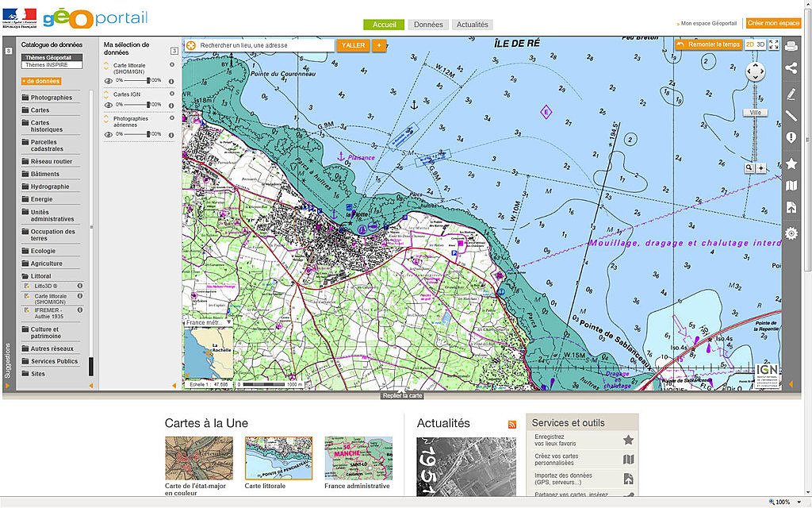Expand the Bâtiments category
The image size is (812, 508).
tap(51, 174)
